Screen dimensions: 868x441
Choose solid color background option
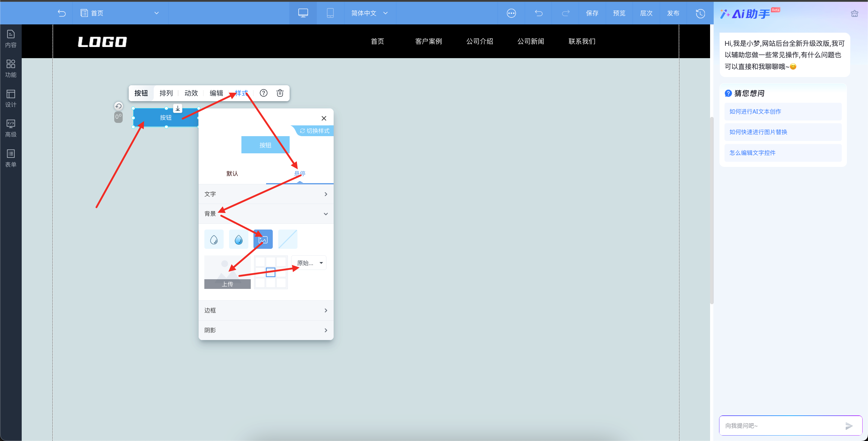214,239
